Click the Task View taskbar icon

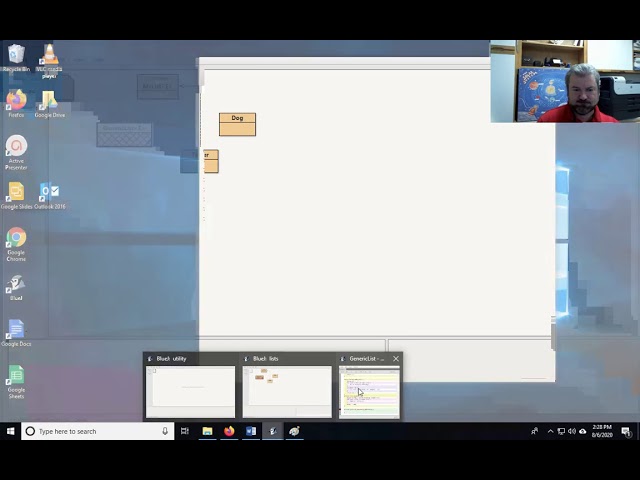[x=185, y=431]
